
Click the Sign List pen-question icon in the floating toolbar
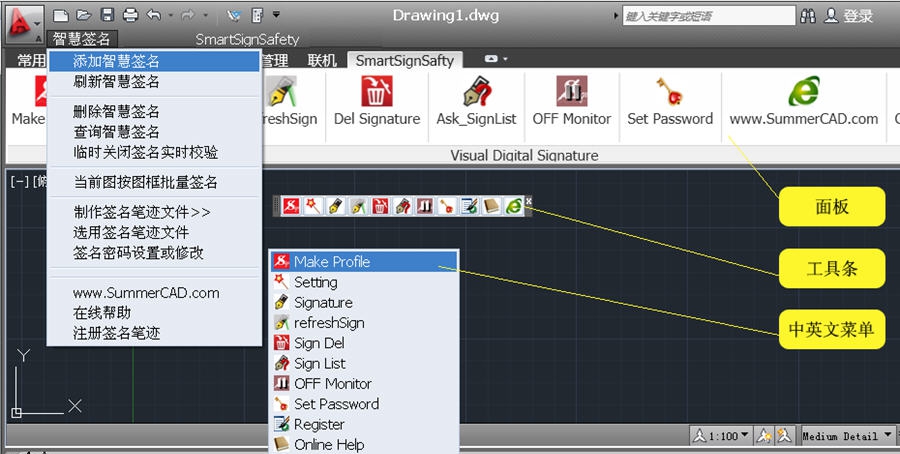[402, 205]
